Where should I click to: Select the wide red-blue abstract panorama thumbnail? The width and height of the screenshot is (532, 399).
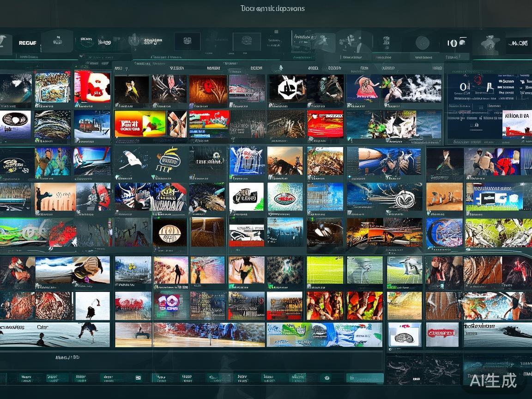click(x=209, y=334)
